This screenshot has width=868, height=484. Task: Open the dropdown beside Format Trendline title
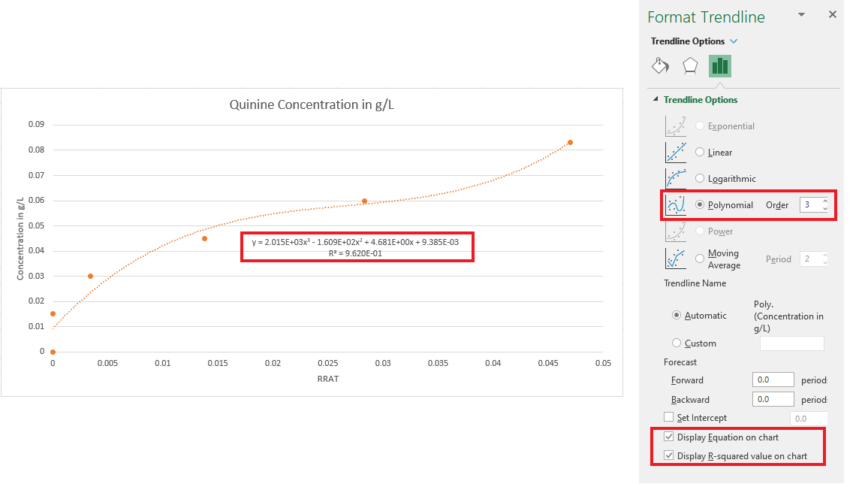800,14
